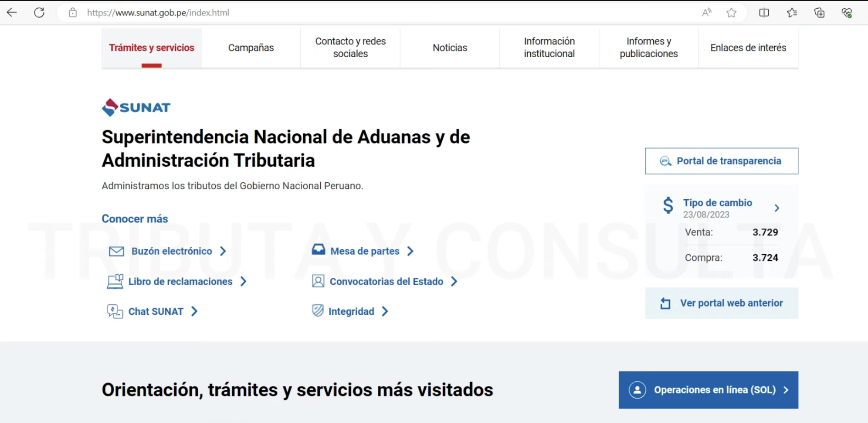
Task: Open the Buzón electrónico link
Action: click(172, 251)
